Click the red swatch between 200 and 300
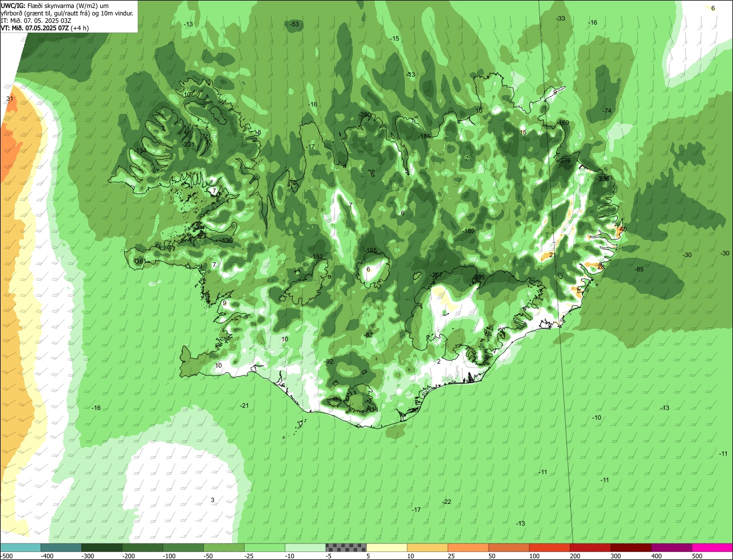The width and height of the screenshot is (733, 560). [x=590, y=548]
